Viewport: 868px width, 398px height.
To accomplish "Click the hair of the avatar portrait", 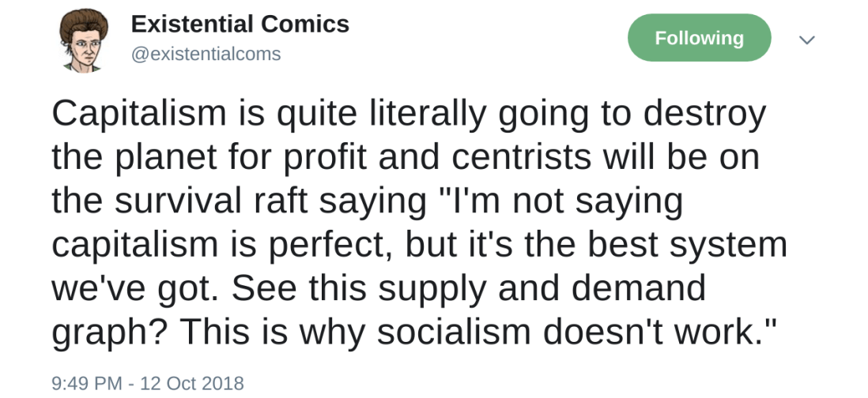I will [x=85, y=21].
